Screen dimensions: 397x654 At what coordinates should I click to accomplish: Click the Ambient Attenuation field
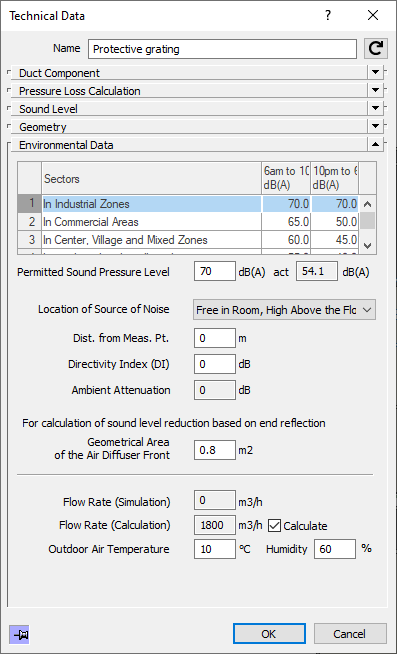tap(215, 390)
